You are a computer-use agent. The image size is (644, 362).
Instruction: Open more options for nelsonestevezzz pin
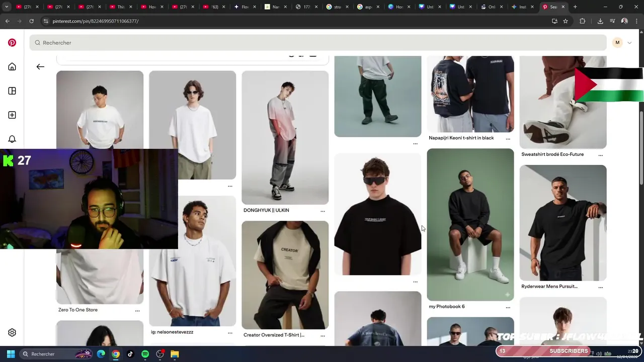230,332
